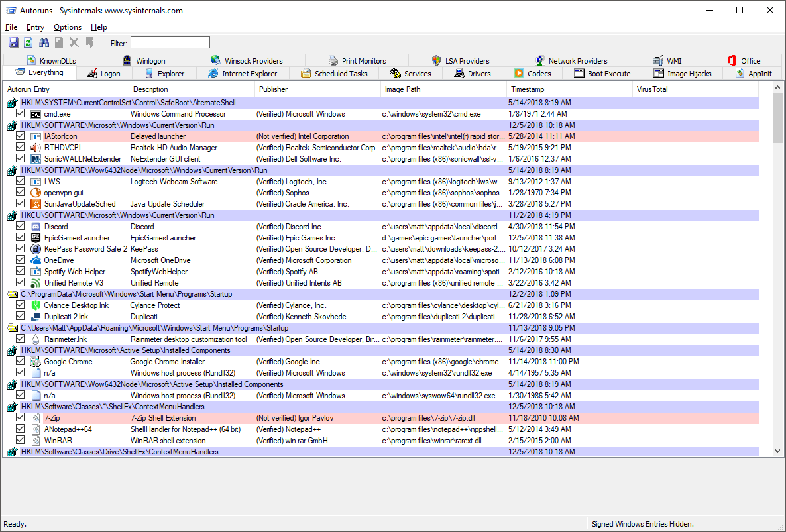Click inside the Filter text field
The image size is (786, 532).
[170, 42]
